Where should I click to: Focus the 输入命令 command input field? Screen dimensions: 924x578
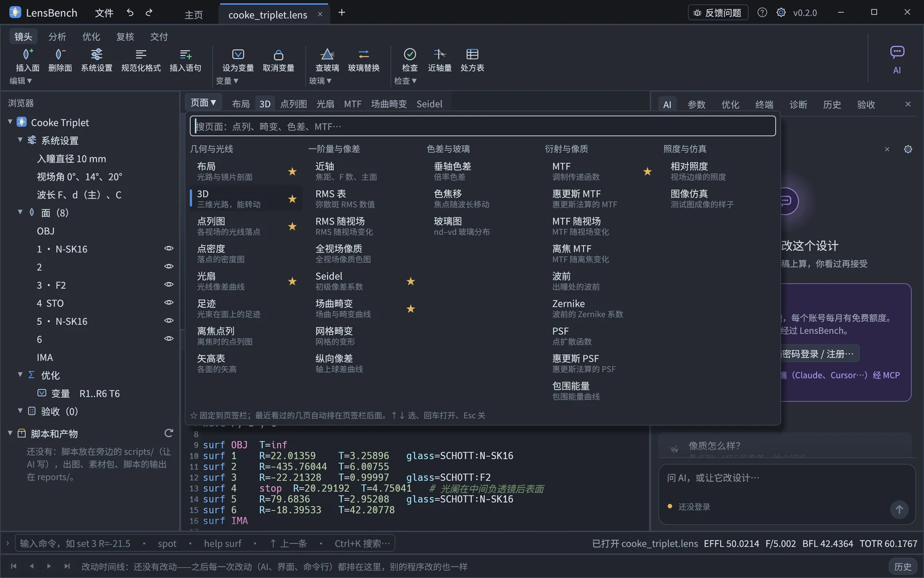[204, 543]
